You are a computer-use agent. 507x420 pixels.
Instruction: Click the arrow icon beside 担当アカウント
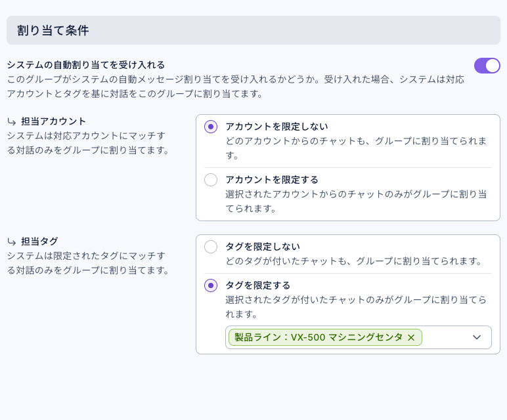(x=12, y=122)
